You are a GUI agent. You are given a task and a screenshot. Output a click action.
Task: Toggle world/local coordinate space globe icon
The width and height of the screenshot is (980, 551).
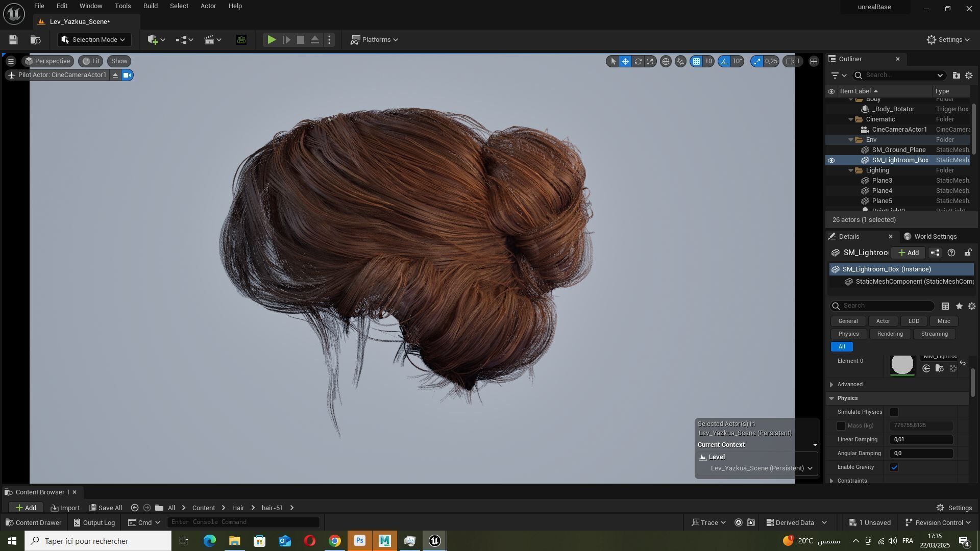(666, 61)
